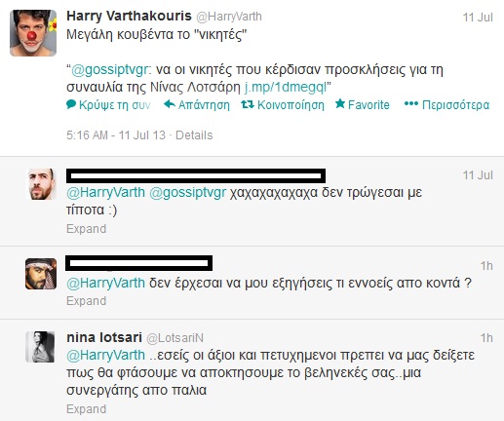
Task: Open the headscarf avatar in second reply
Action: [41, 274]
